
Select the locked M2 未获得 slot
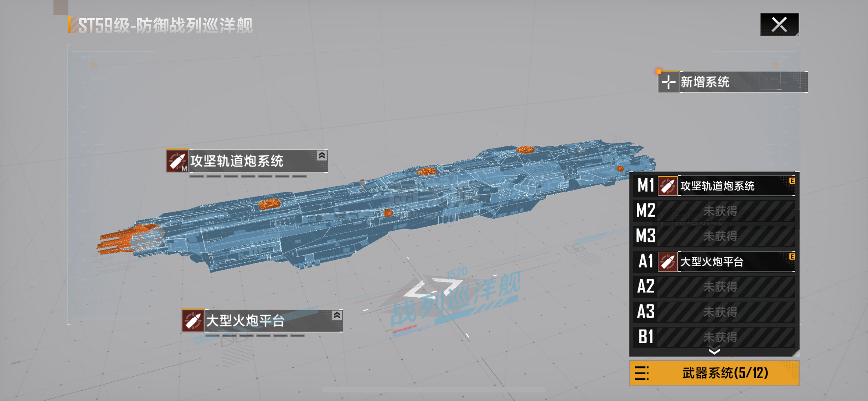click(x=714, y=211)
